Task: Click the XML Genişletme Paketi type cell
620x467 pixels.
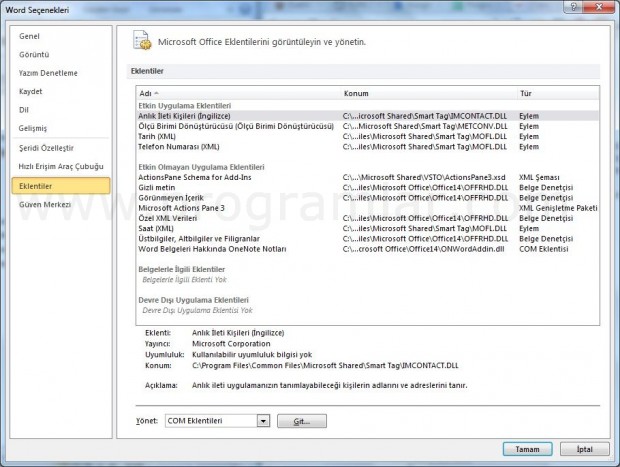Action: 558,208
